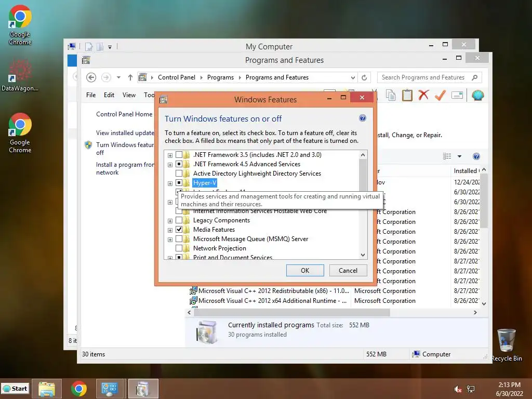Click Install a program from network link

tap(125, 168)
